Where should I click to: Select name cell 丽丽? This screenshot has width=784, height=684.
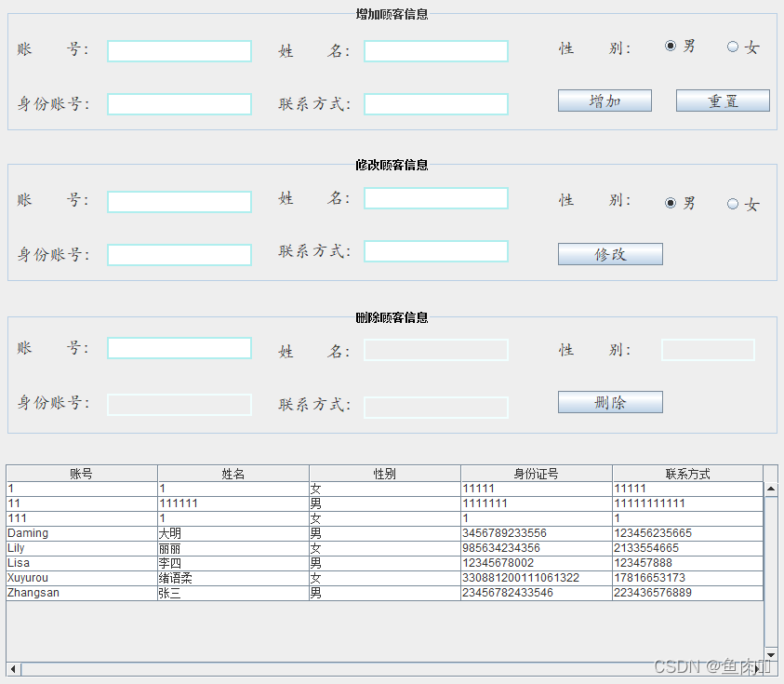[233, 548]
